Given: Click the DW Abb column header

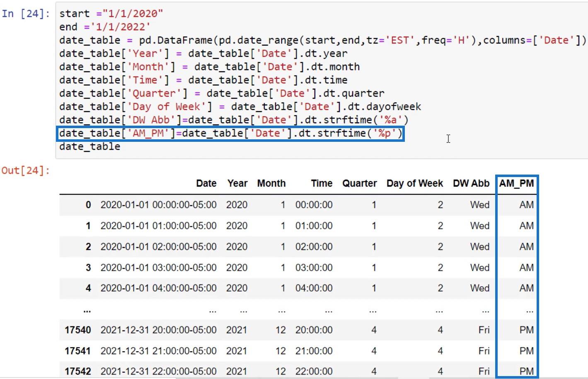Looking at the screenshot, I should tap(471, 183).
